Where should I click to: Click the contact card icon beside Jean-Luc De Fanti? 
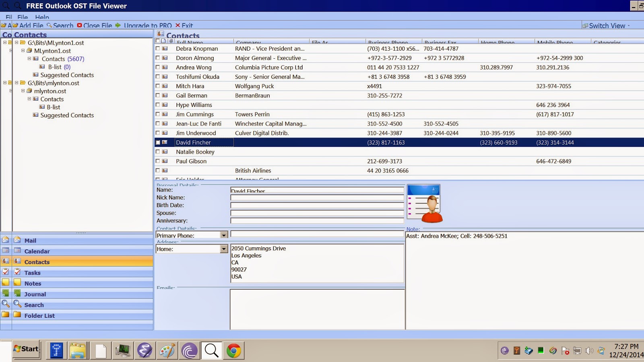click(165, 123)
